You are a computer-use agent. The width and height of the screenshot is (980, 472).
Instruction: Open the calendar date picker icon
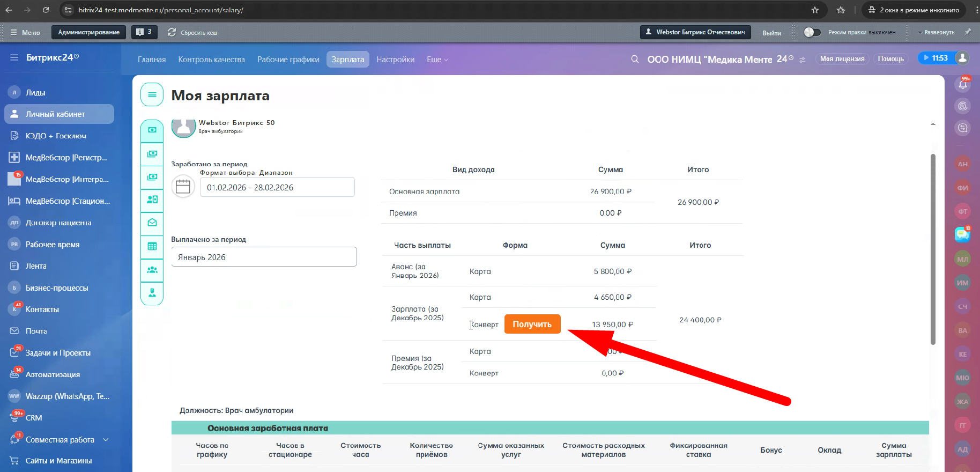[183, 187]
